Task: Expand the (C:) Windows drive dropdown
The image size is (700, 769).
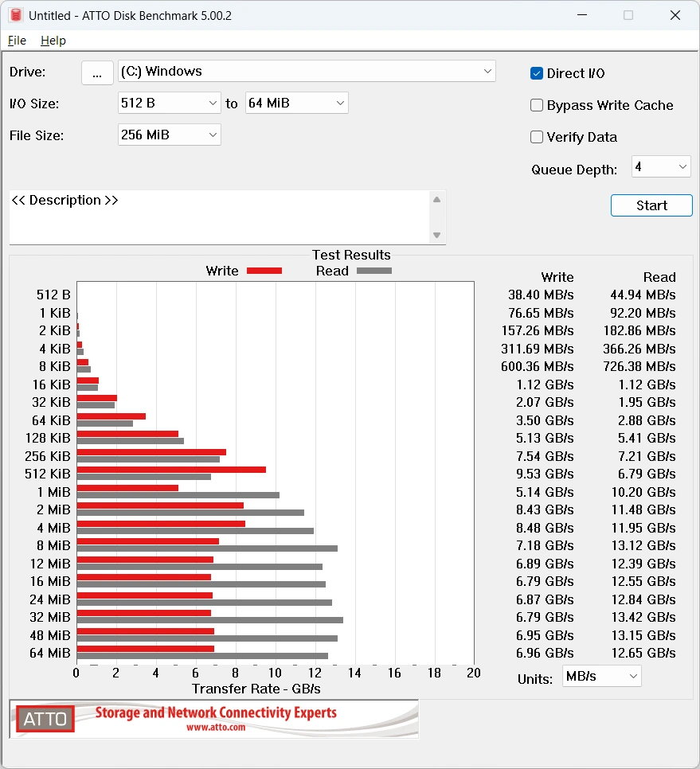Action: click(307, 71)
